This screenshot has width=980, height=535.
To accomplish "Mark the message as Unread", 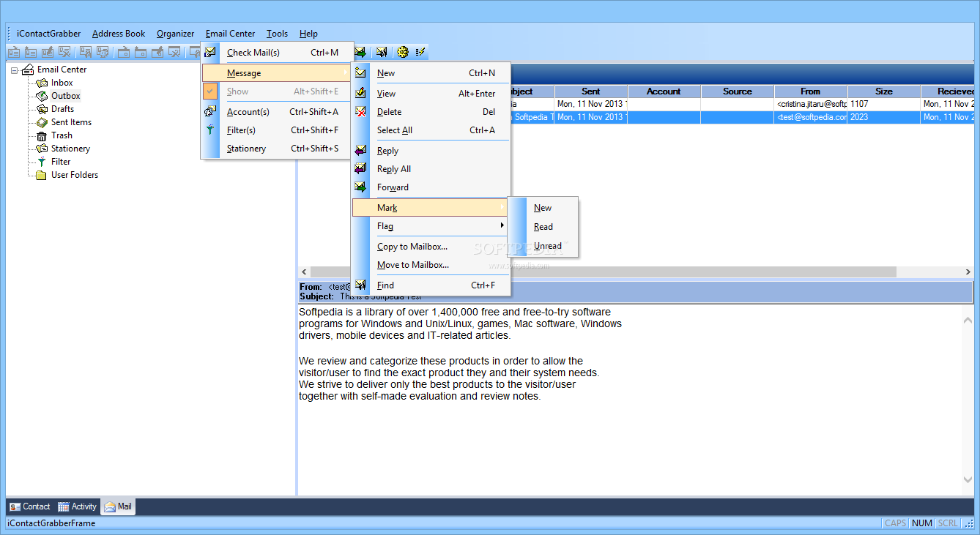I will tap(543, 246).
